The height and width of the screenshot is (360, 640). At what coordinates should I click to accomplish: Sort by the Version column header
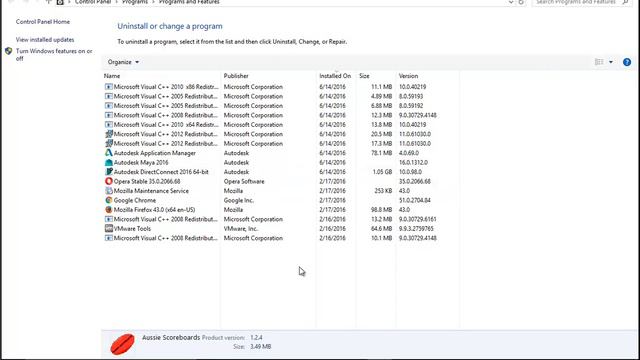pyautogui.click(x=408, y=76)
